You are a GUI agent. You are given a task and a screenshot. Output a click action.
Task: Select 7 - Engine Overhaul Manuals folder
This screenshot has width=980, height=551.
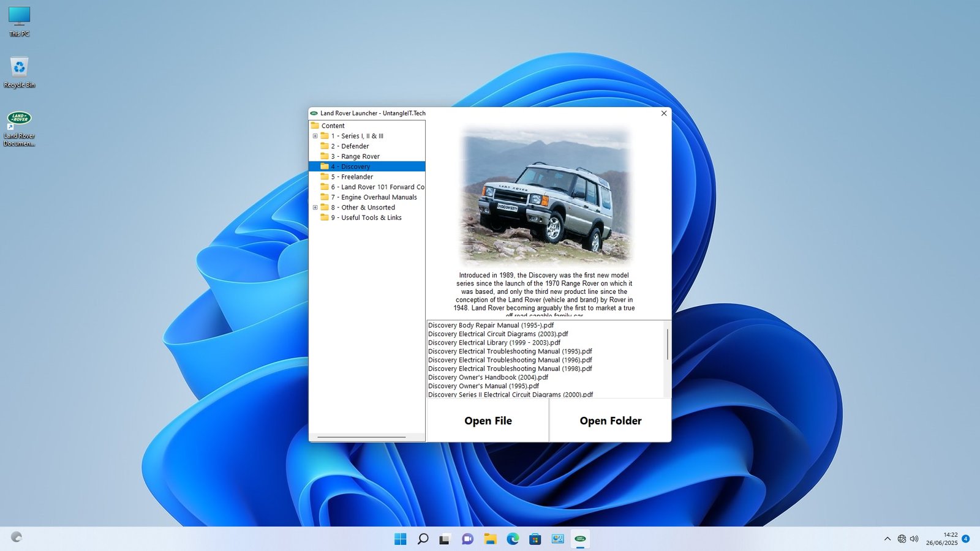click(x=374, y=197)
